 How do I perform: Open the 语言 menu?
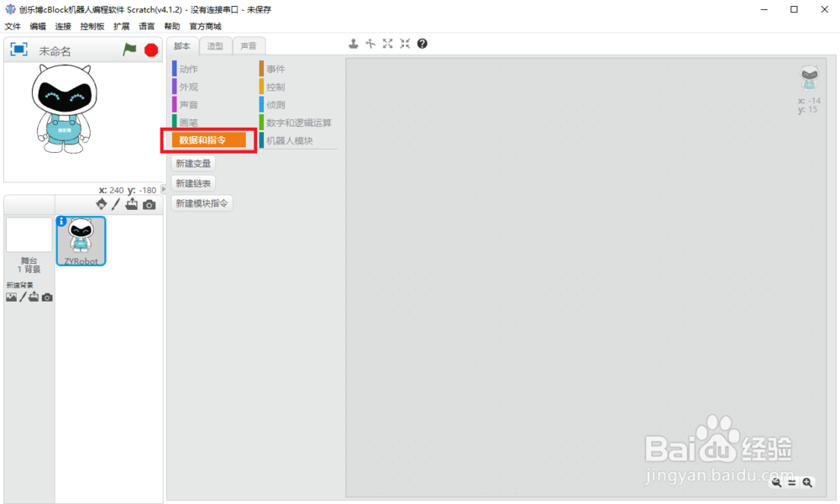point(146,25)
